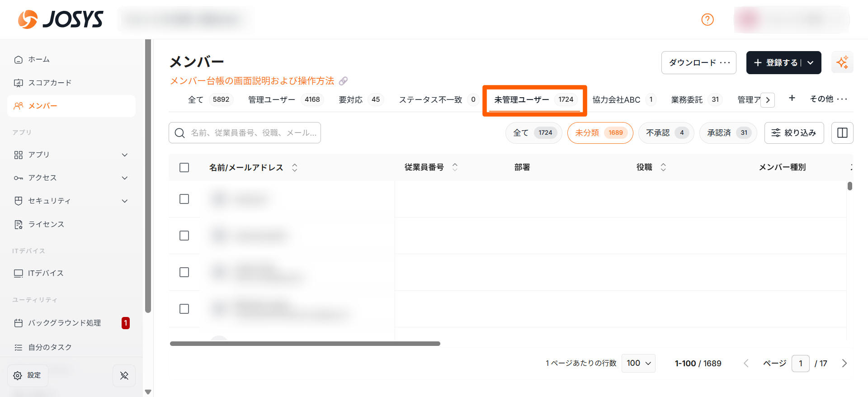
Task: Check the first member row checkbox
Action: (184, 199)
